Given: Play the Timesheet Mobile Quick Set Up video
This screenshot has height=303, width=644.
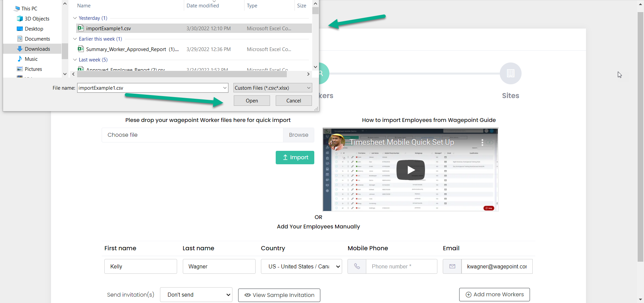Looking at the screenshot, I should [x=411, y=170].
